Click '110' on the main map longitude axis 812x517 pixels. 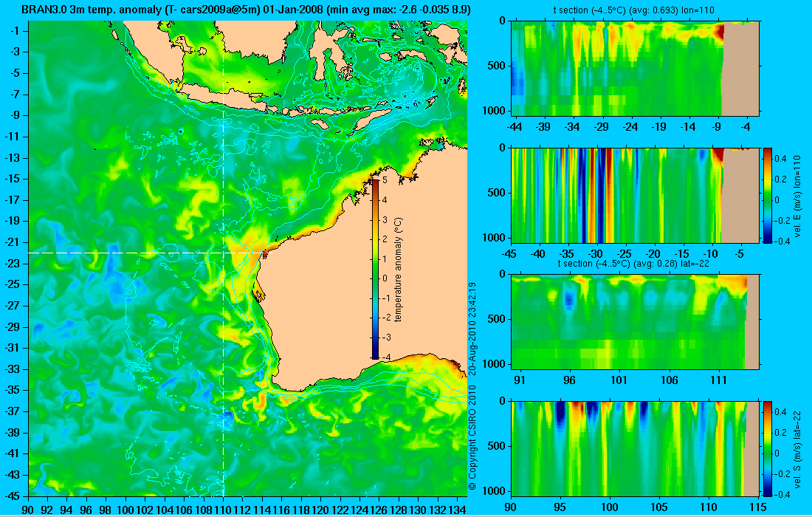tap(223, 510)
